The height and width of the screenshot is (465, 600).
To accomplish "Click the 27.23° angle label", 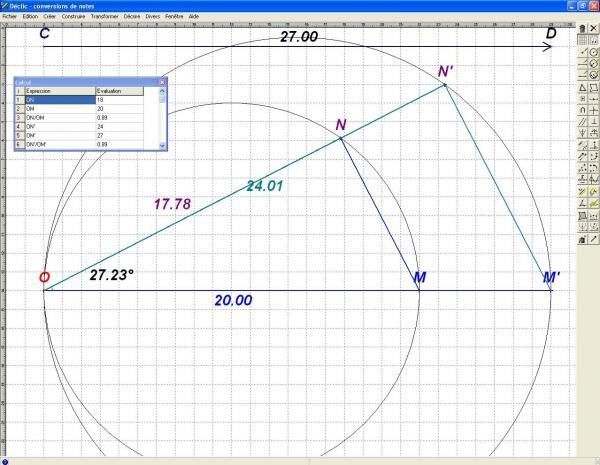I will (x=112, y=275).
